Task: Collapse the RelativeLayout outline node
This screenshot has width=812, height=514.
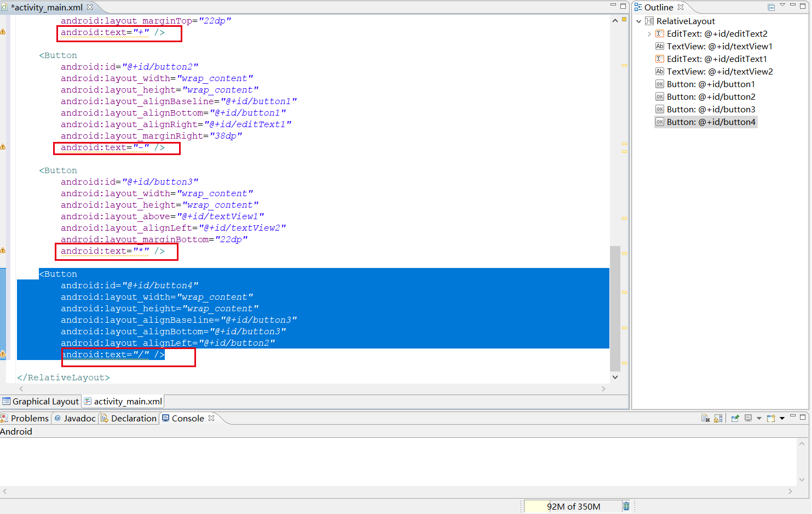Action: point(638,21)
